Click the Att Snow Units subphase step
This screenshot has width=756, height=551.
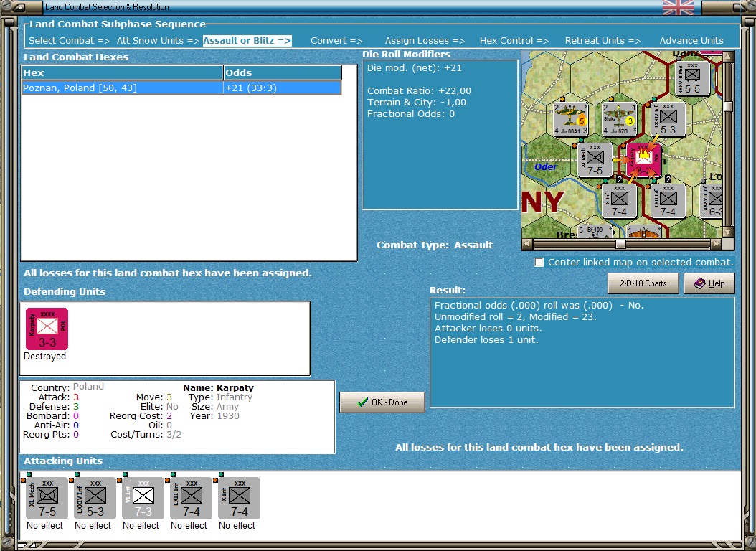point(158,40)
